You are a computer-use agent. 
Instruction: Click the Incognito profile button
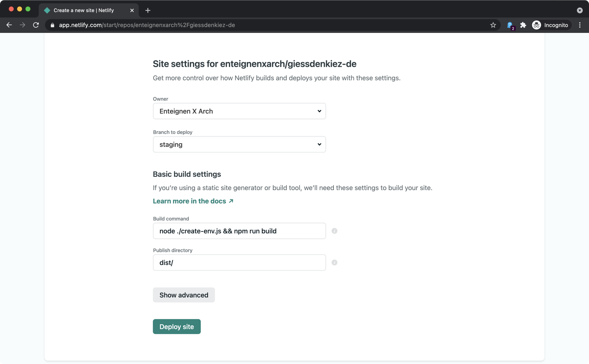pos(551,25)
